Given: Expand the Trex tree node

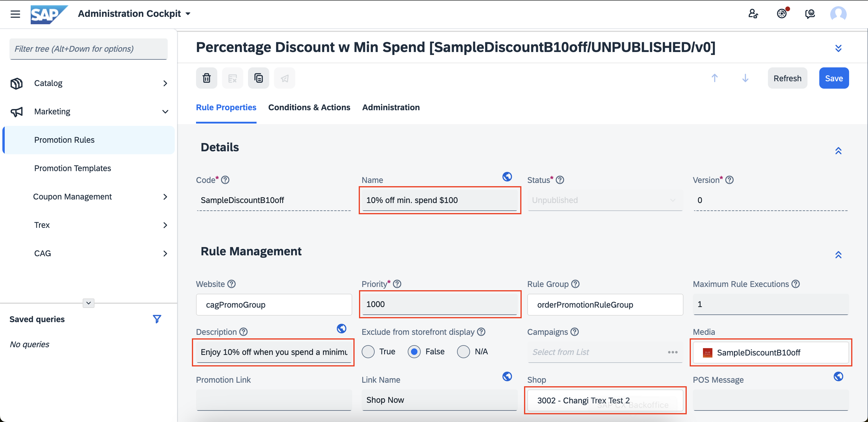Looking at the screenshot, I should (165, 225).
